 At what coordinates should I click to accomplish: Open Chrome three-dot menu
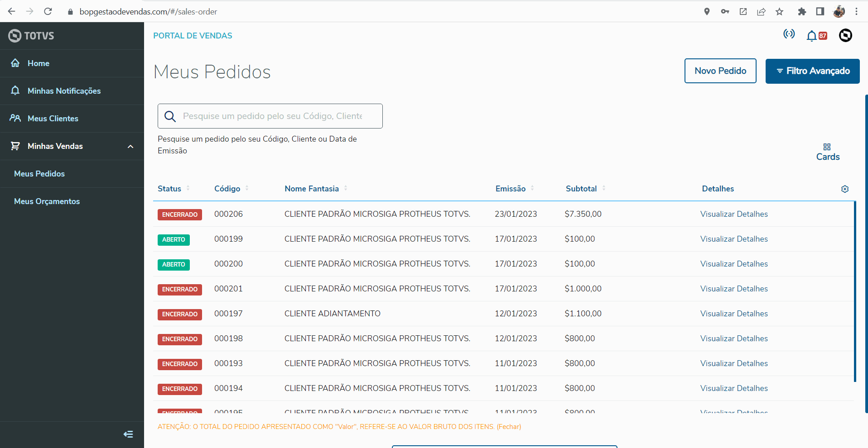(x=856, y=12)
